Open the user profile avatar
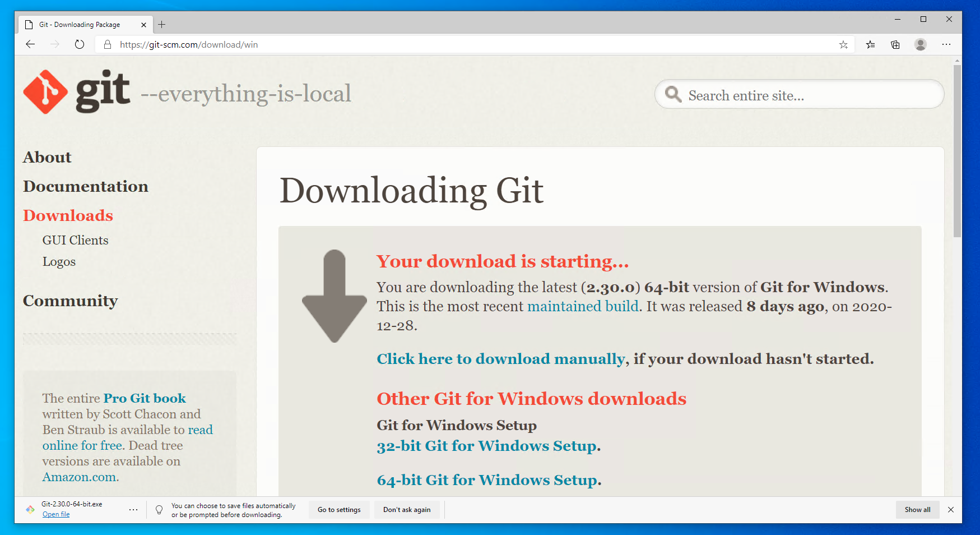This screenshot has width=980, height=535. (x=921, y=44)
